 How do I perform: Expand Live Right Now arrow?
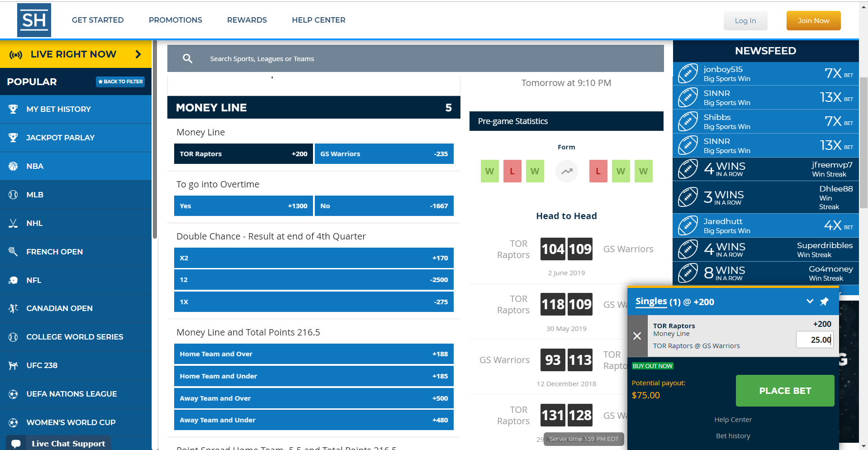point(138,54)
